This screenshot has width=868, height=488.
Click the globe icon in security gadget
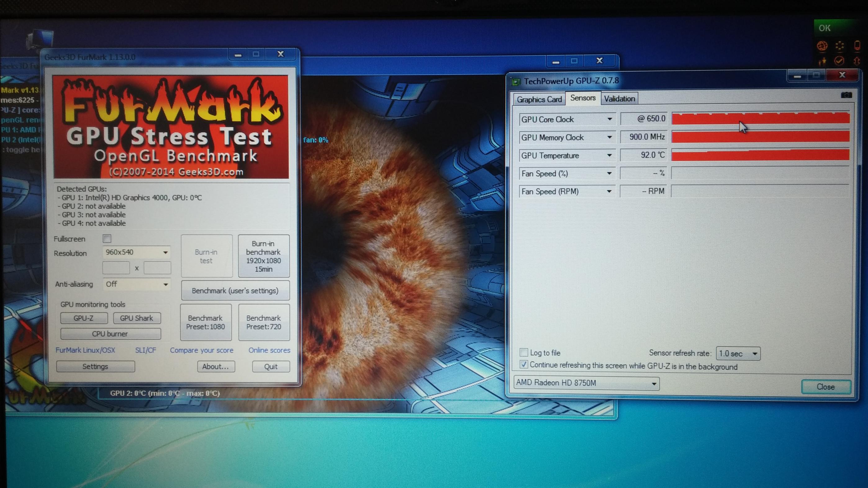[822, 46]
